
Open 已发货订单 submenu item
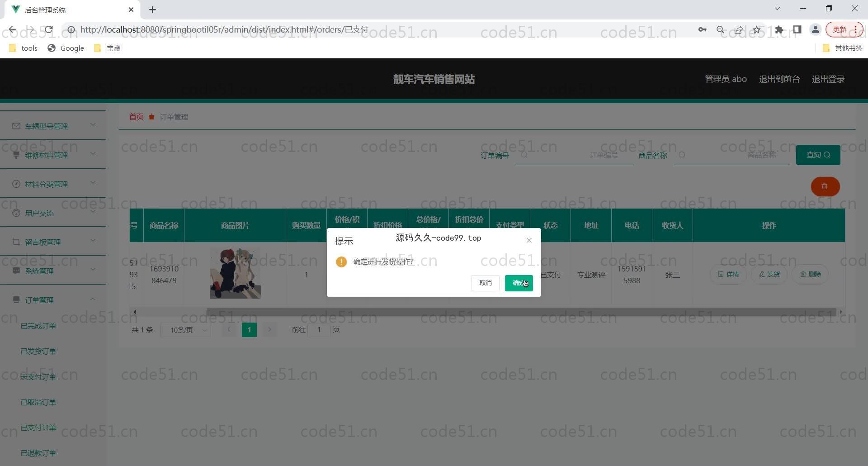pos(38,351)
